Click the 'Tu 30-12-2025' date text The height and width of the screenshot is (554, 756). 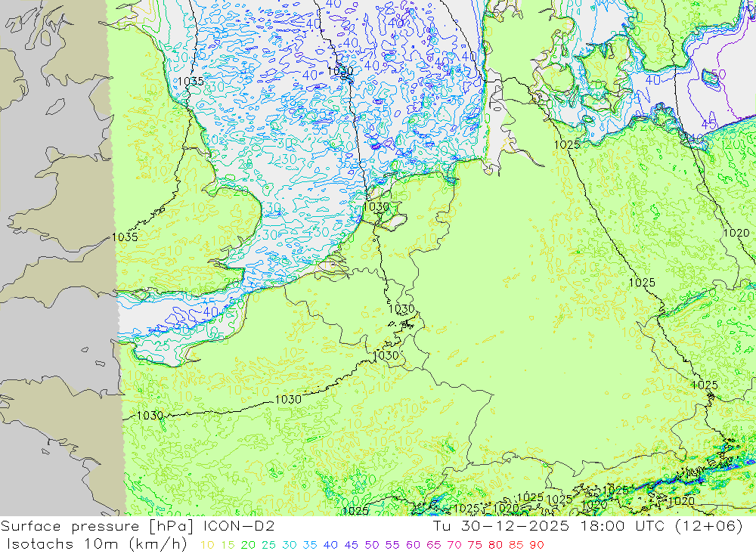[501, 526]
